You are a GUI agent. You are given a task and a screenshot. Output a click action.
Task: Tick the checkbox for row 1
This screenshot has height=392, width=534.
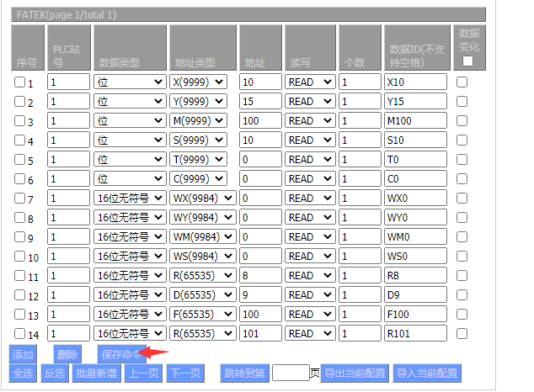click(x=20, y=82)
